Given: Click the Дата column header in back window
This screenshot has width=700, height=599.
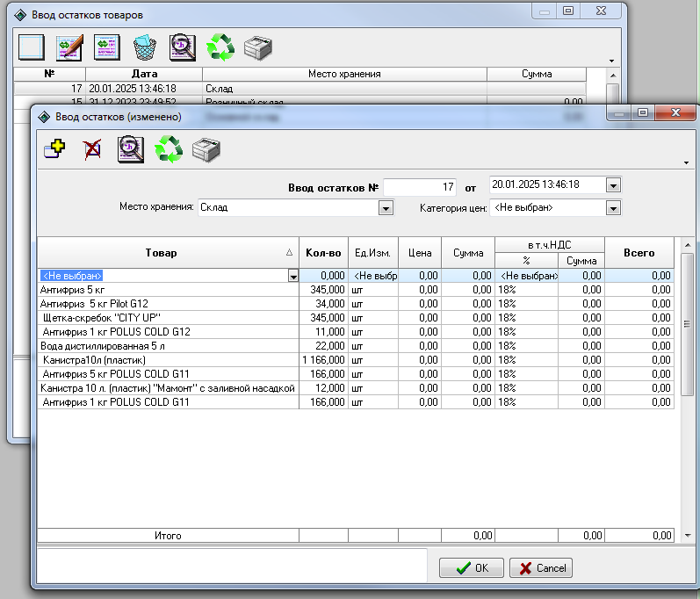Looking at the screenshot, I should (144, 74).
